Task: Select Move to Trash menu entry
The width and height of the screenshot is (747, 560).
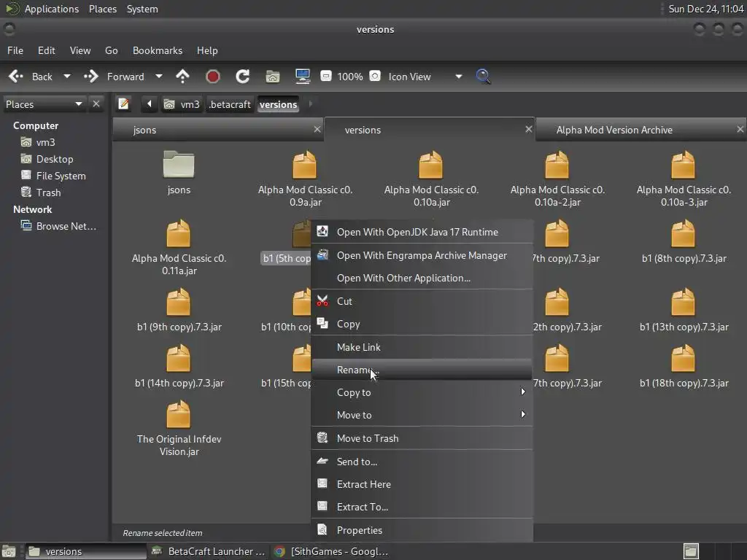Action: [367, 438]
